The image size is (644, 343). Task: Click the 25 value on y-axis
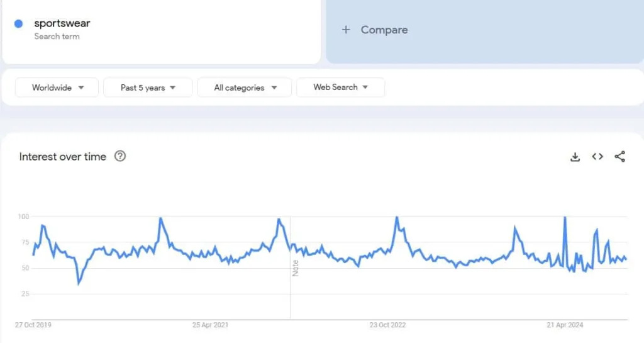26,294
